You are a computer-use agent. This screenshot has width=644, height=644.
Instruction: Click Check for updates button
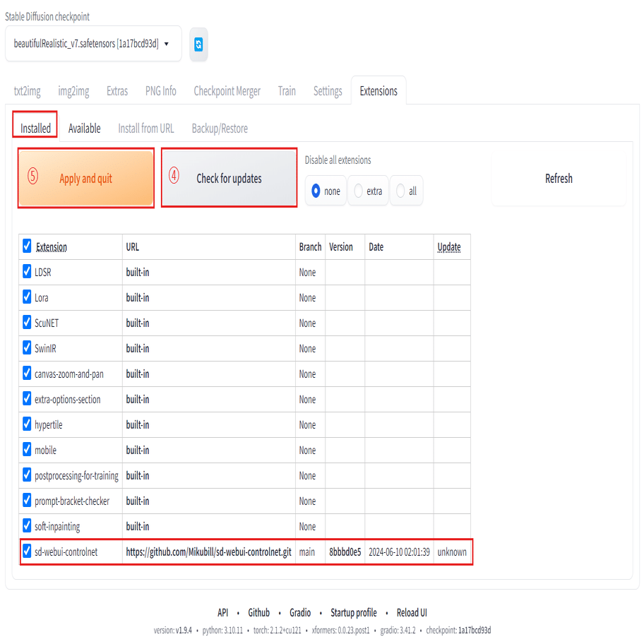[x=229, y=178]
